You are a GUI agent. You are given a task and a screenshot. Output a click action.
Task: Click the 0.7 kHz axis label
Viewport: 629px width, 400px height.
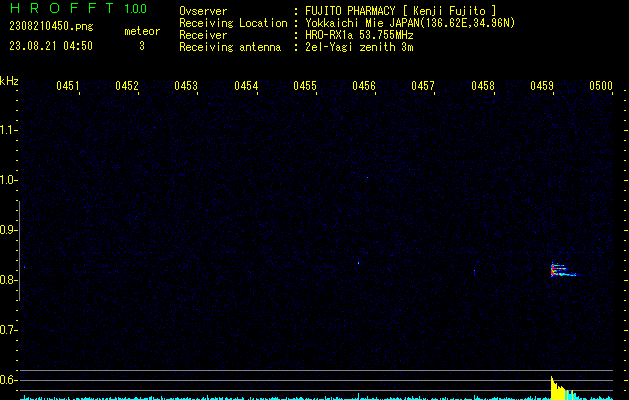tap(8, 330)
